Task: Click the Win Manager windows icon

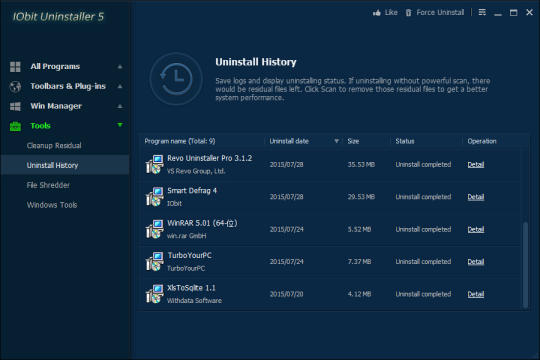Action: pyautogui.click(x=15, y=106)
